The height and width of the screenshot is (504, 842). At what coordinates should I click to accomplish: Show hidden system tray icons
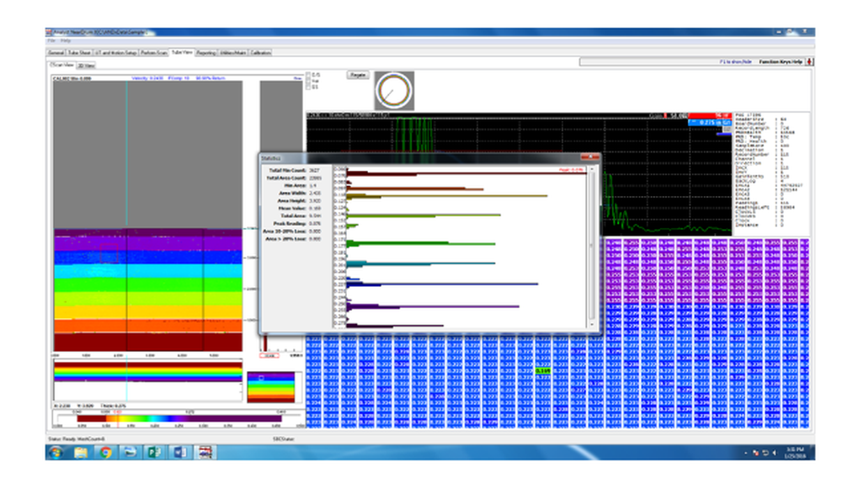tap(746, 453)
